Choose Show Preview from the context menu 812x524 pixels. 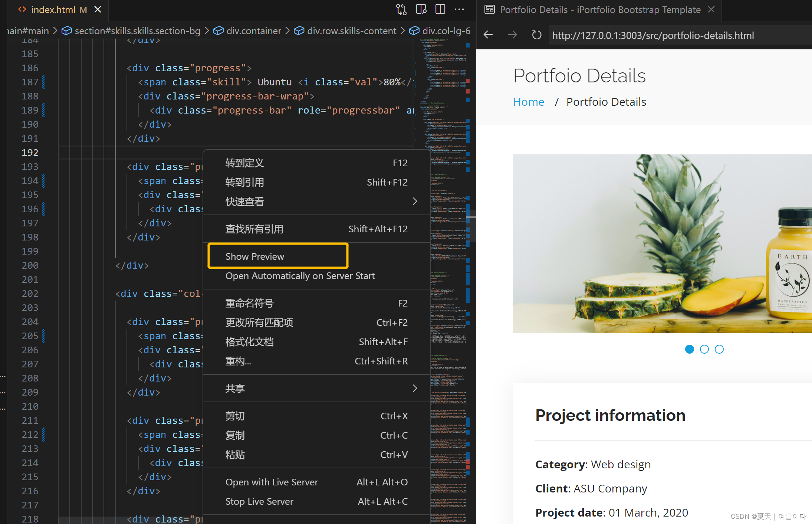pos(255,256)
